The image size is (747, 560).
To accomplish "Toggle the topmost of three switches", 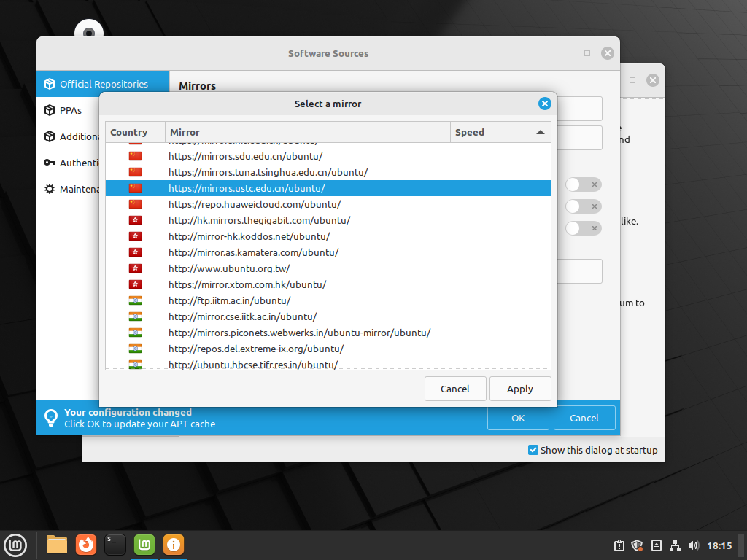I will pos(584,184).
